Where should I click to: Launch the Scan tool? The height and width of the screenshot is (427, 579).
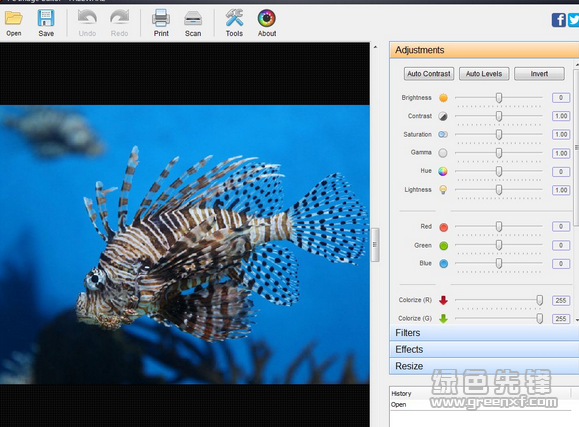[193, 18]
